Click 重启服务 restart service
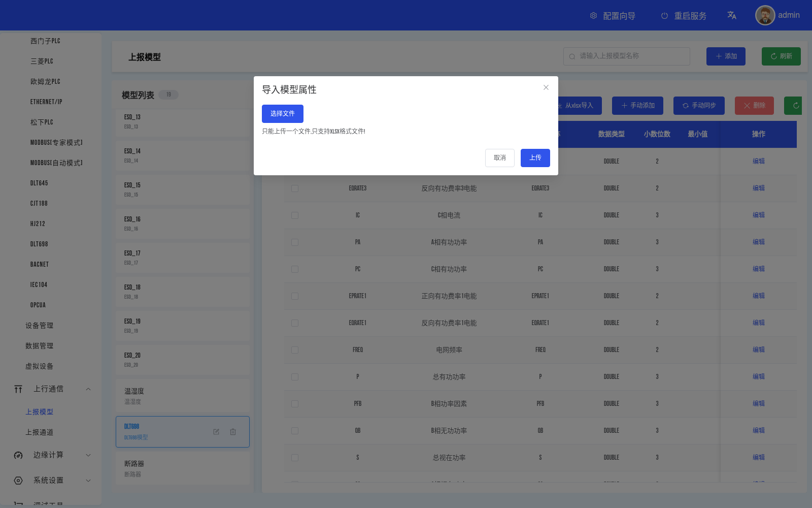This screenshot has width=812, height=508. point(684,16)
